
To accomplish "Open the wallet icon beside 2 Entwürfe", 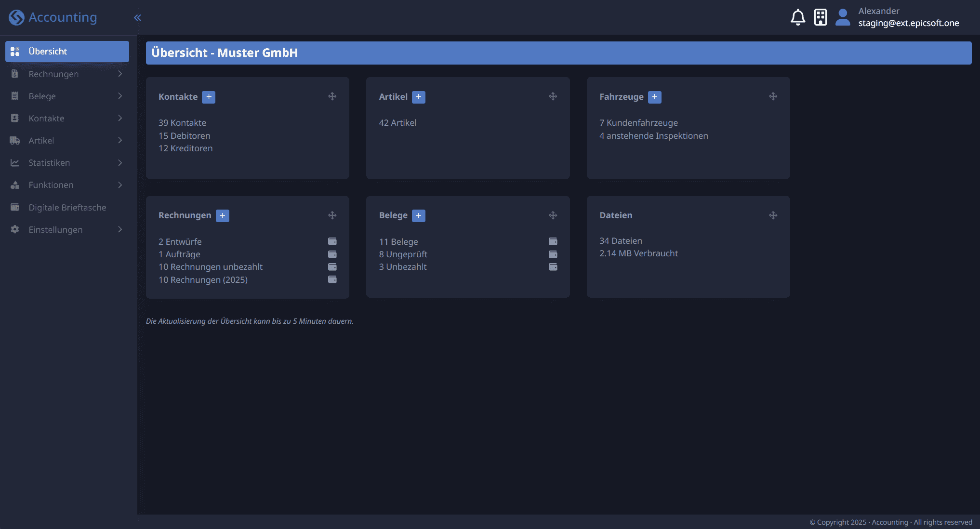I will (x=332, y=241).
